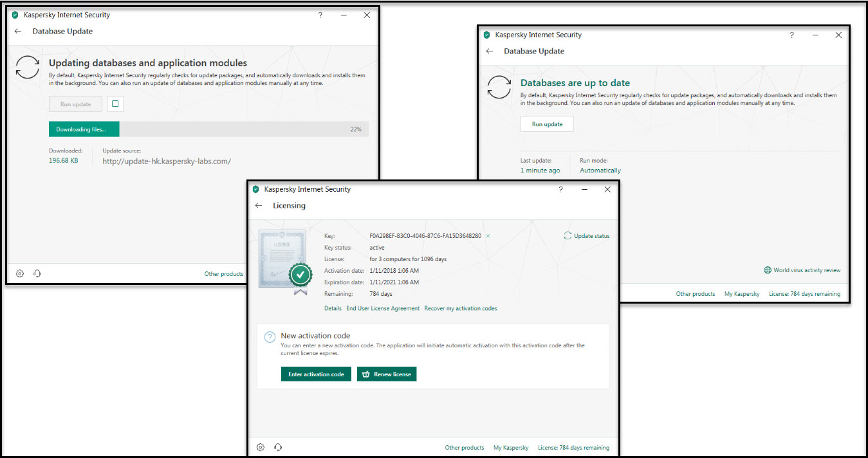Run update in the Databases are up to date window
868x458 pixels.
[x=547, y=124]
